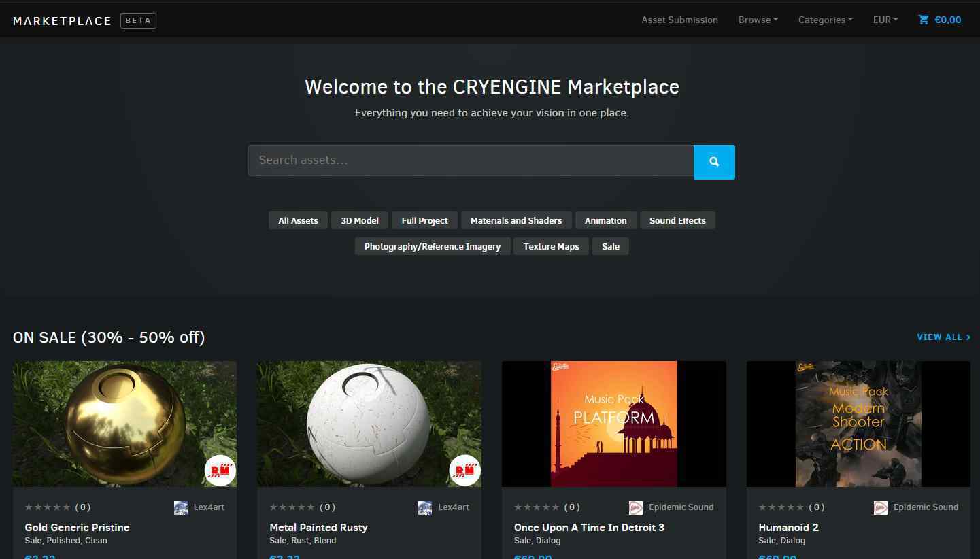
Task: Filter by Photography/Reference Imagery
Action: point(433,246)
